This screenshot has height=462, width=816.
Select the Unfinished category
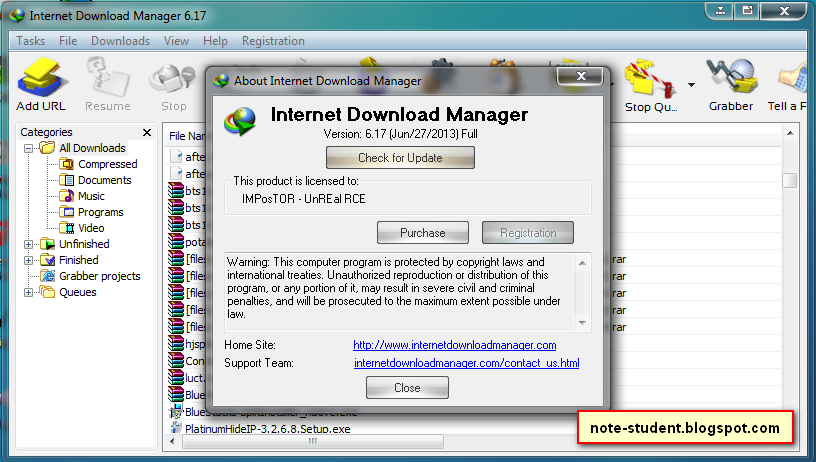[x=84, y=244]
